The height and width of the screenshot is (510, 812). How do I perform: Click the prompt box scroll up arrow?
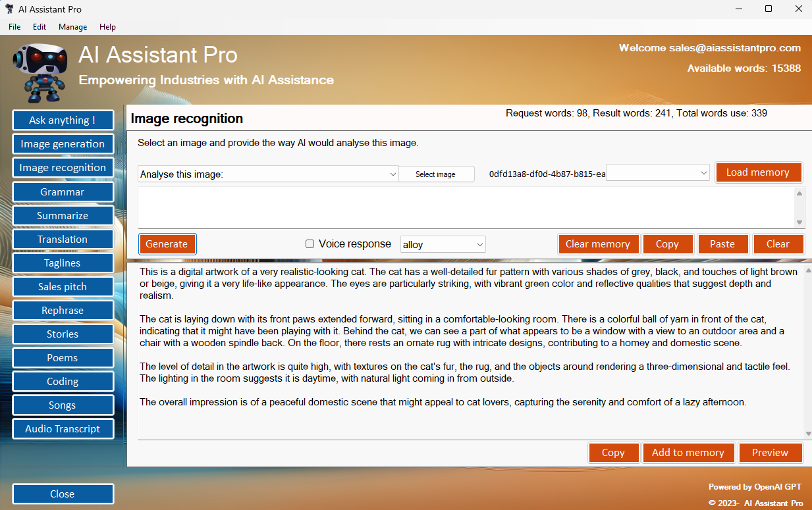(x=799, y=193)
